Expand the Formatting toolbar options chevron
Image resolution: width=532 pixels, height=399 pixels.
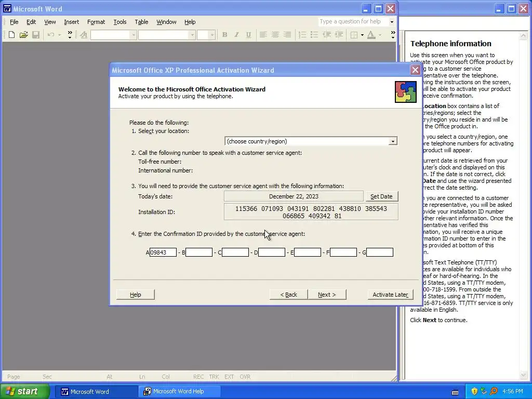[393, 35]
